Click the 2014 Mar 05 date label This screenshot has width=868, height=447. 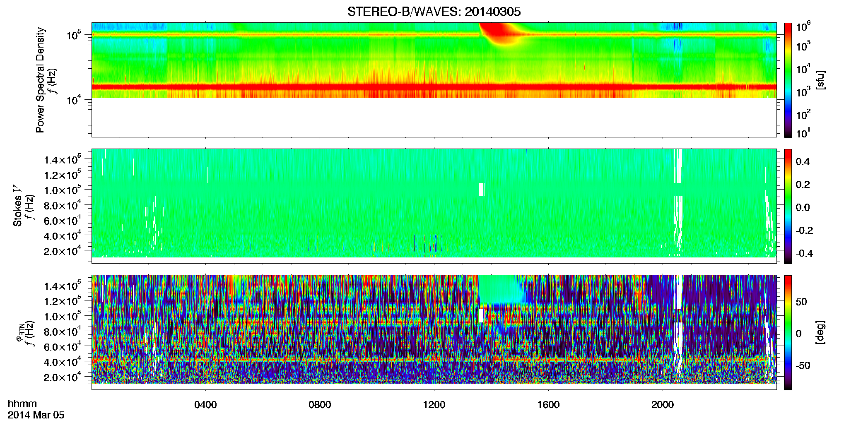(36, 415)
